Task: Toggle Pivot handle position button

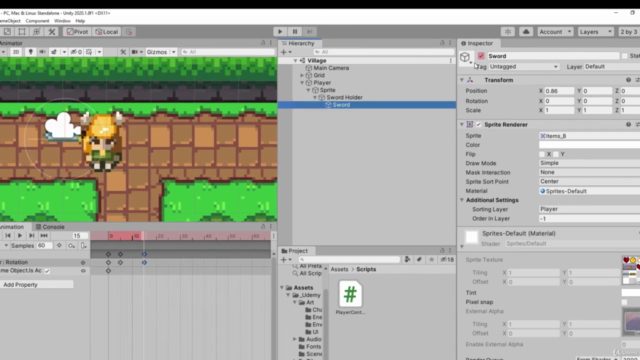Action: click(77, 31)
